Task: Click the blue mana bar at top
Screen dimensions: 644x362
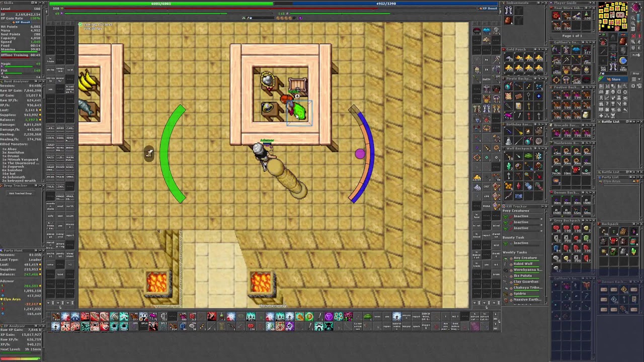Action: [x=386, y=4]
